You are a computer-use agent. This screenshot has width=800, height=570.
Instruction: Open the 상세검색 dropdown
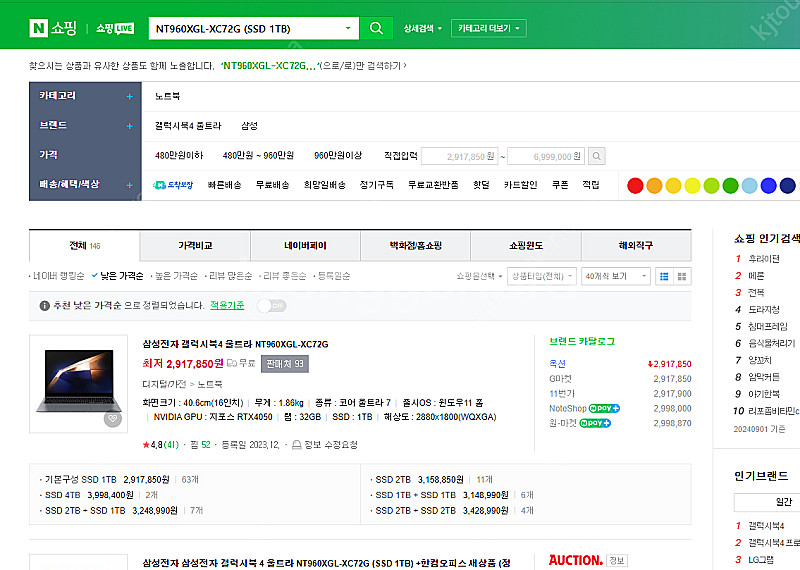(x=422, y=29)
